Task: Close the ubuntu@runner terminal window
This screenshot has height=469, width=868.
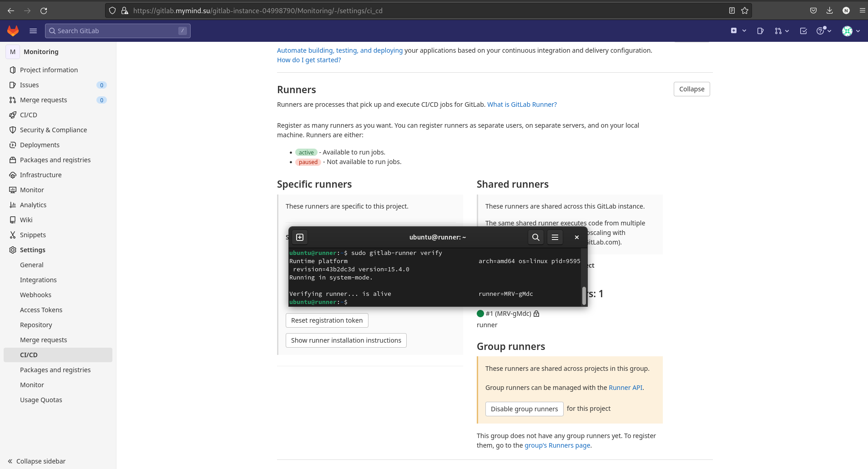Action: [x=577, y=237]
